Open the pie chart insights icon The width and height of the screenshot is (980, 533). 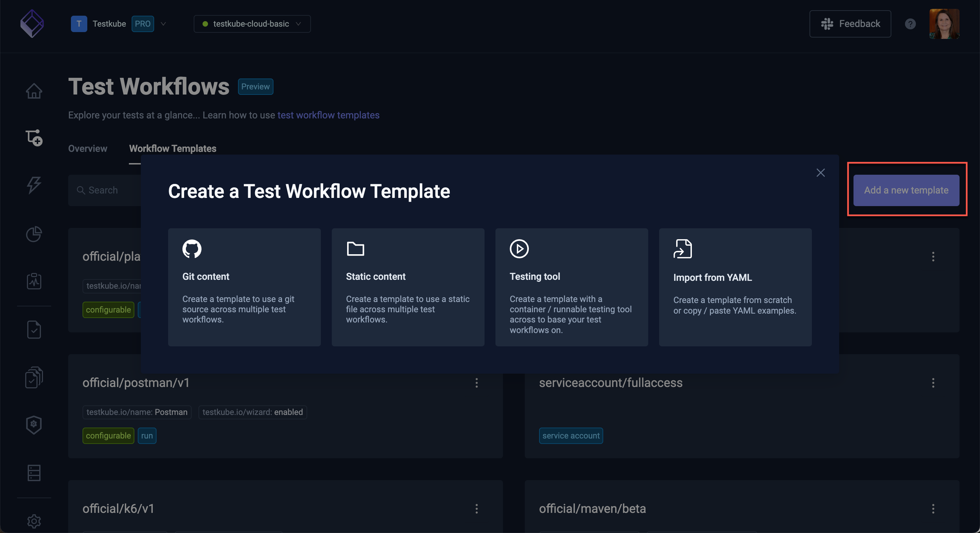34,234
